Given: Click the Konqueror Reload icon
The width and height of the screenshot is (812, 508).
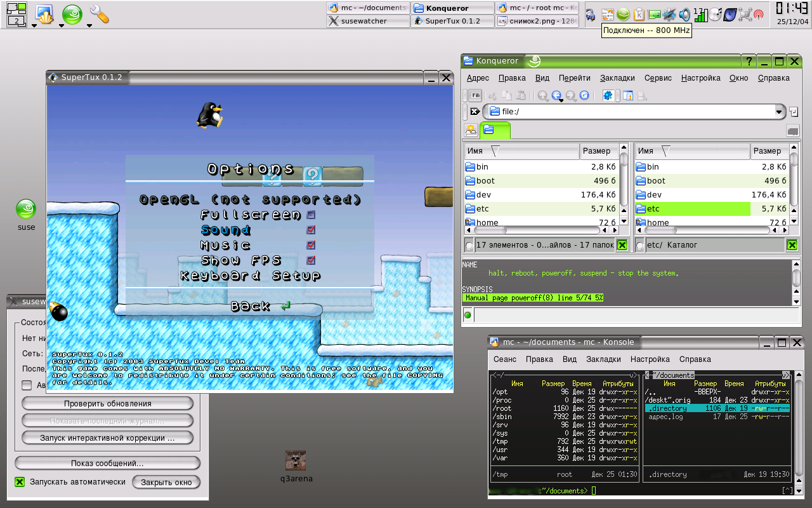Looking at the screenshot, I should 585,96.
